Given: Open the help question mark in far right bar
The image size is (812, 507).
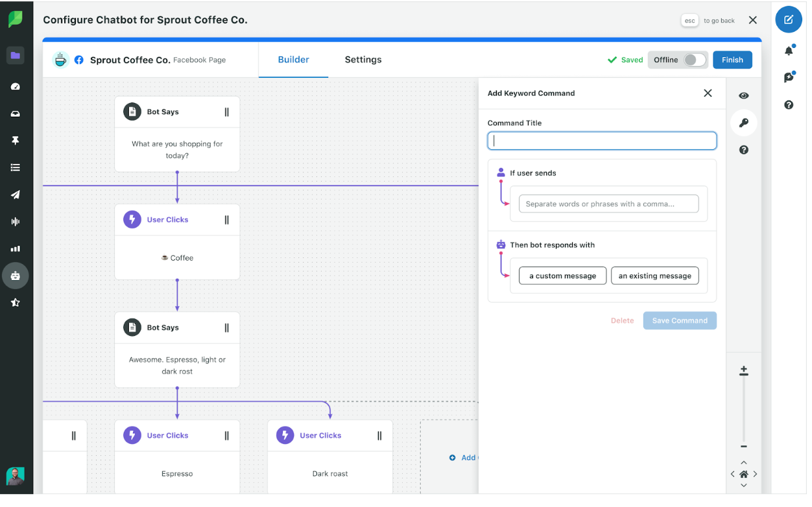Looking at the screenshot, I should (x=789, y=104).
